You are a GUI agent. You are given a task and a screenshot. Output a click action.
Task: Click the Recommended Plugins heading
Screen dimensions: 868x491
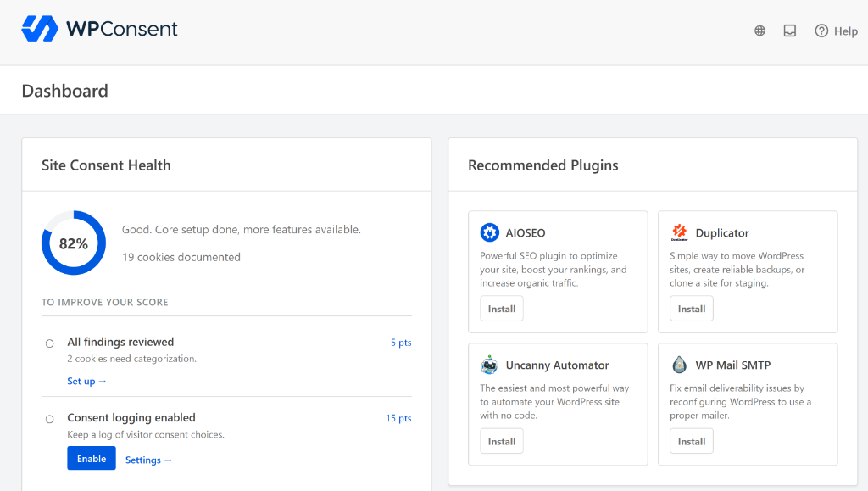(543, 165)
